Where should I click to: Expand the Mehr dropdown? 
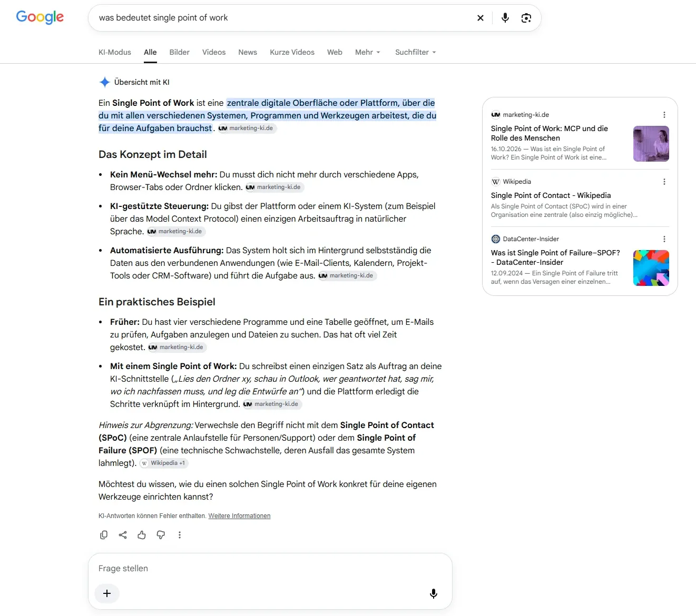click(367, 52)
